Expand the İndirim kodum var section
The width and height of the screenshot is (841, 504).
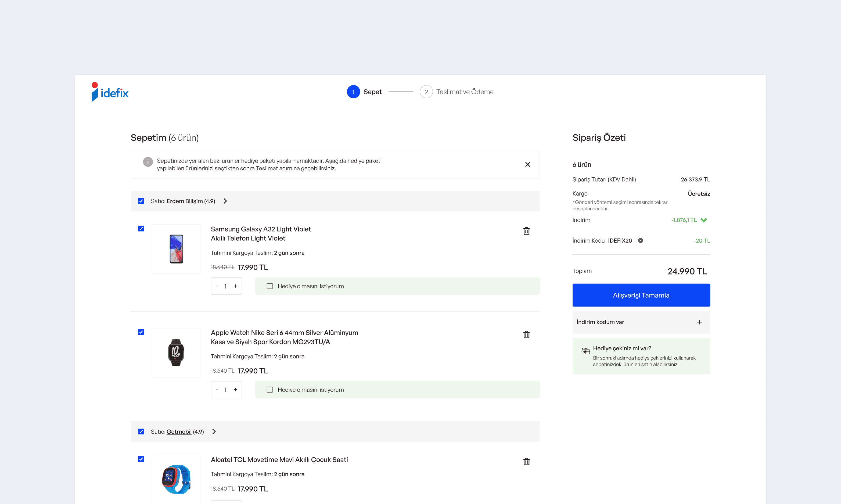click(699, 322)
